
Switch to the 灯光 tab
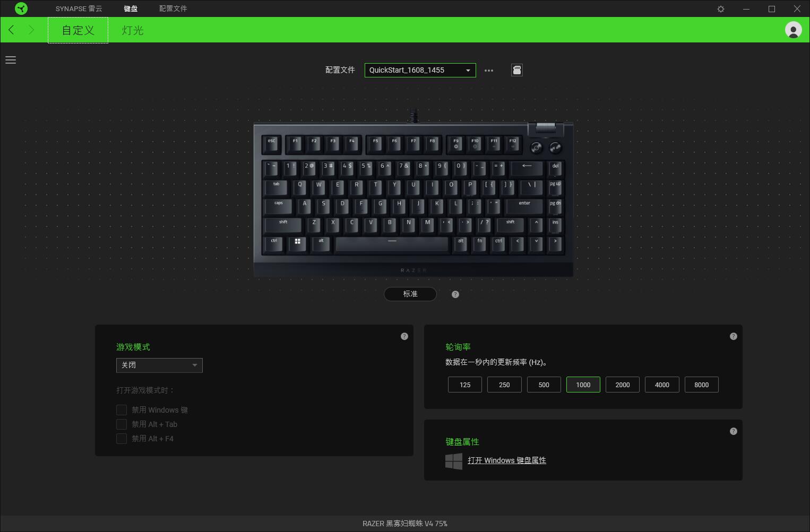133,30
